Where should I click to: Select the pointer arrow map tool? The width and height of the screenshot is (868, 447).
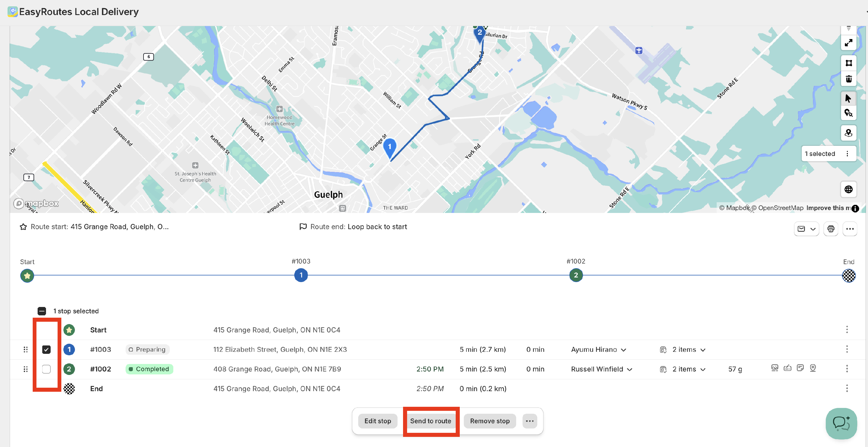[848, 98]
